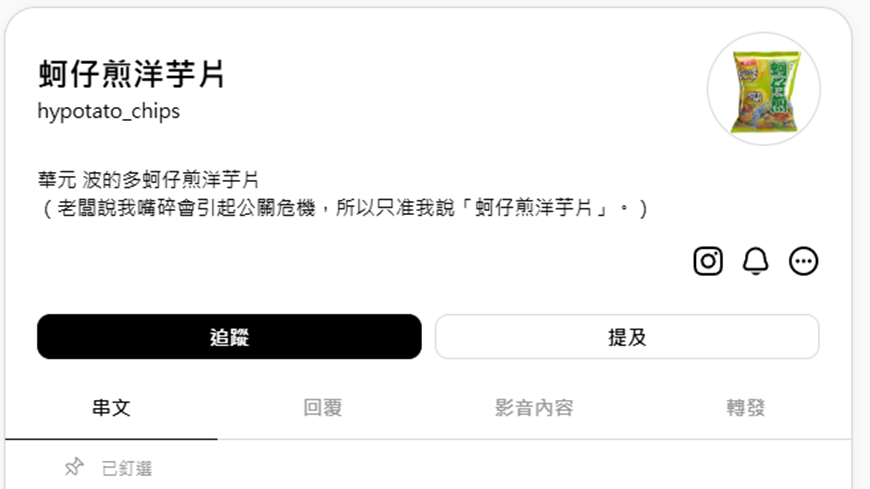Click the 已釘選 pinned label
Image resolution: width=870 pixels, height=489 pixels.
(127, 468)
